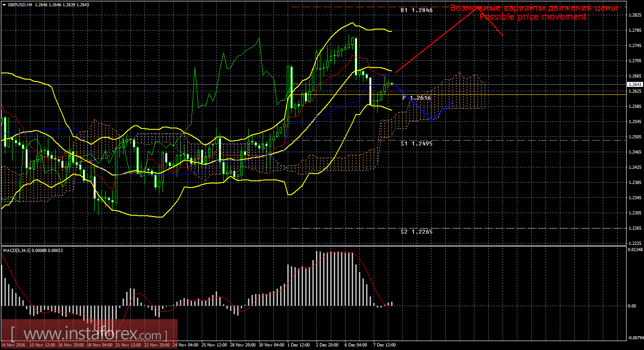
Task: Click the 1.2825 price scale value
Action: (x=634, y=15)
